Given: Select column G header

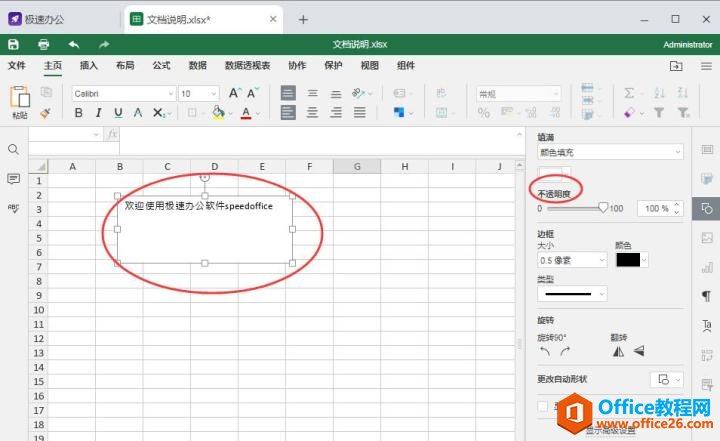Looking at the screenshot, I should coord(357,166).
